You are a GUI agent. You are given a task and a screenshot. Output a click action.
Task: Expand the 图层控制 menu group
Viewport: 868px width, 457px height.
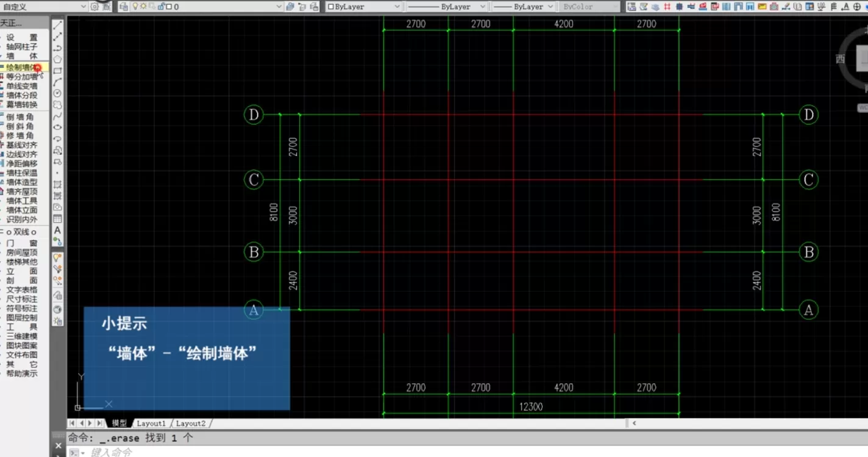(22, 317)
